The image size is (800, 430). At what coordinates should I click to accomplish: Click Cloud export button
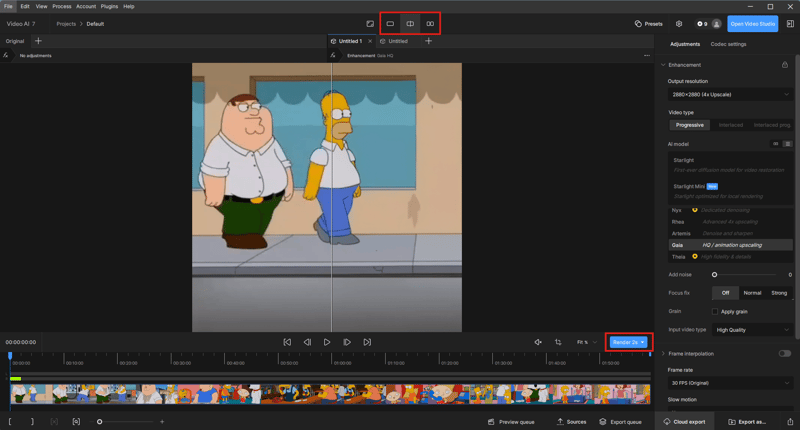pos(684,422)
